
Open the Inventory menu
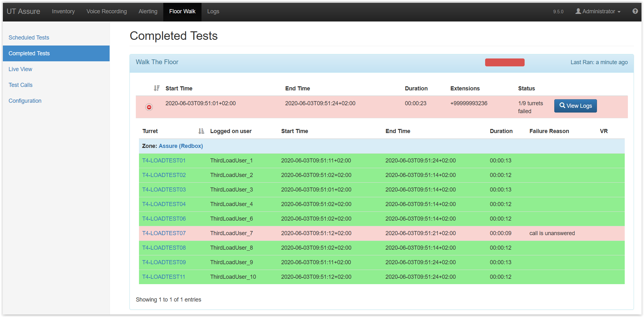pos(63,11)
